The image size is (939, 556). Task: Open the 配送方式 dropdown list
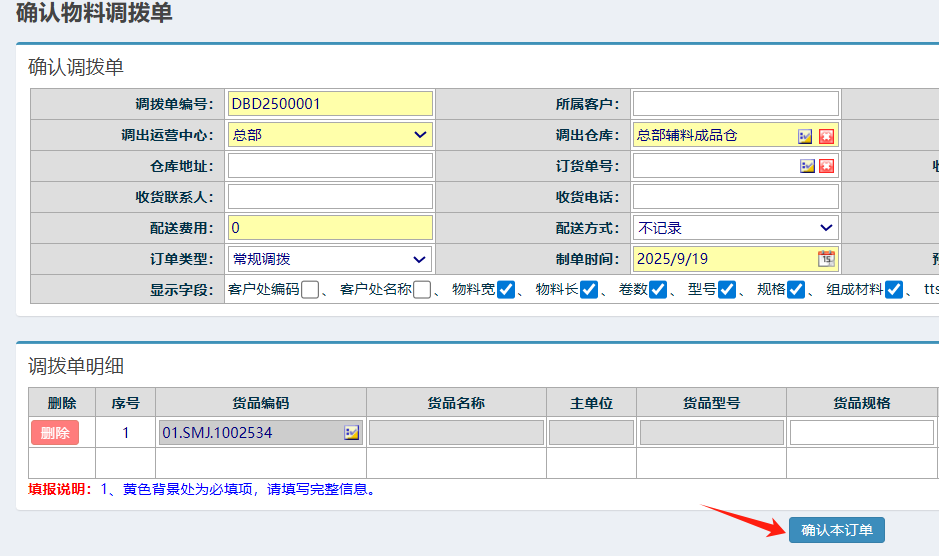pyautogui.click(x=736, y=228)
